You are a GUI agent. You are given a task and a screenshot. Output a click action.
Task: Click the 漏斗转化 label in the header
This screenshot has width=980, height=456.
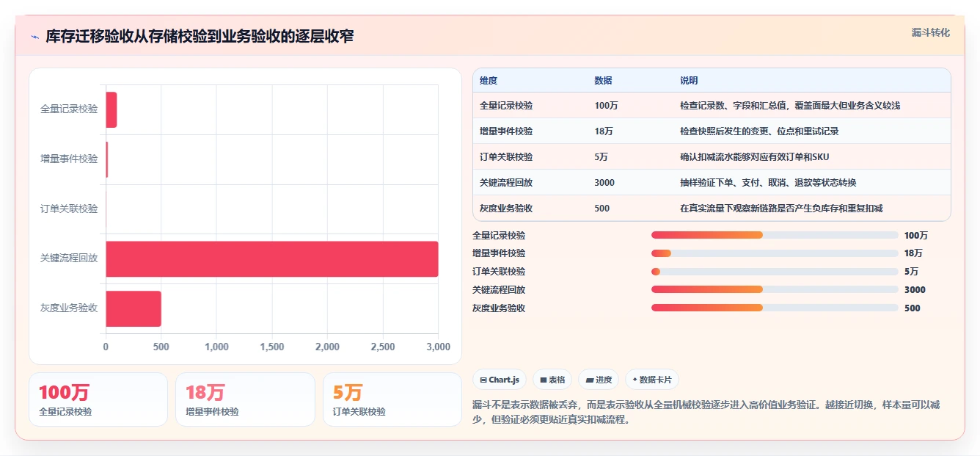(931, 32)
